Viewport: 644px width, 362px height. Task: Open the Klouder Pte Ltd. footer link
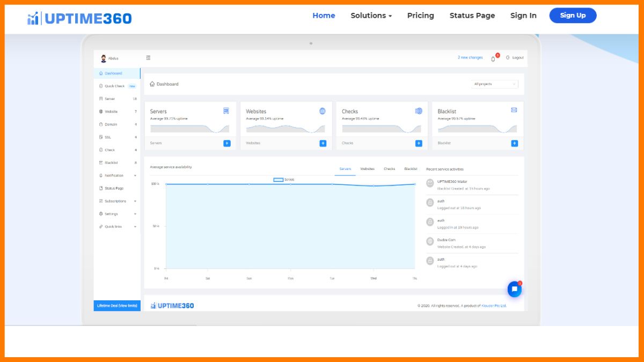494,306
